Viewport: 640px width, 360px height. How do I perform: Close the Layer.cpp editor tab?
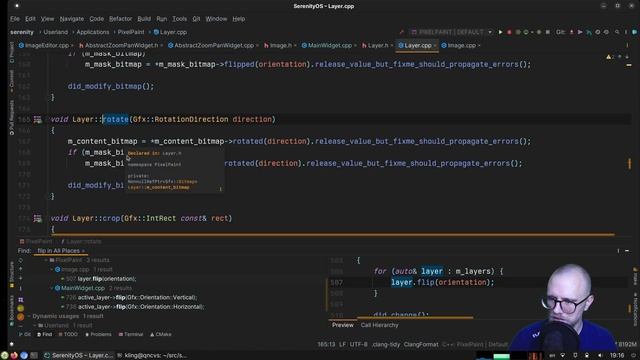(x=435, y=46)
